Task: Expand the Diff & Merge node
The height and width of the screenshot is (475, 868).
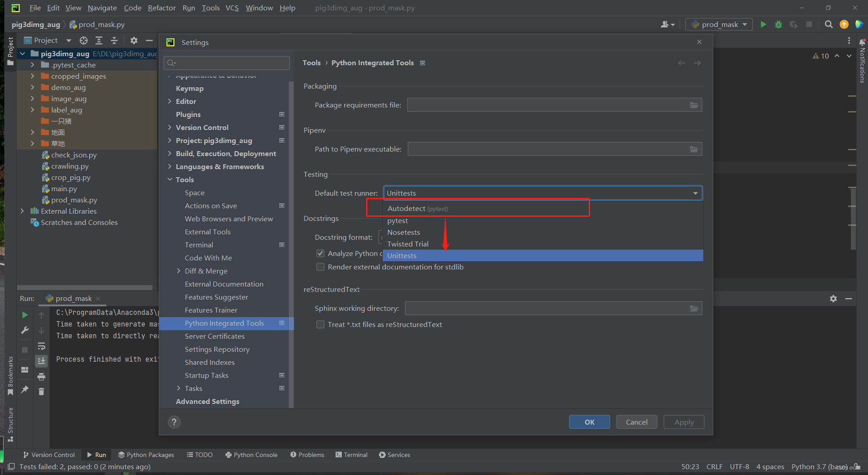Action: (x=179, y=271)
